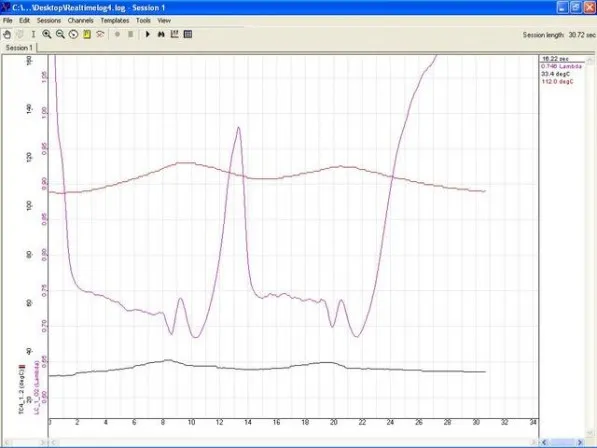Click the LC_1_O2 (Lambda) axis label
Image resolution: width=597 pixels, height=448 pixels.
tap(37, 387)
